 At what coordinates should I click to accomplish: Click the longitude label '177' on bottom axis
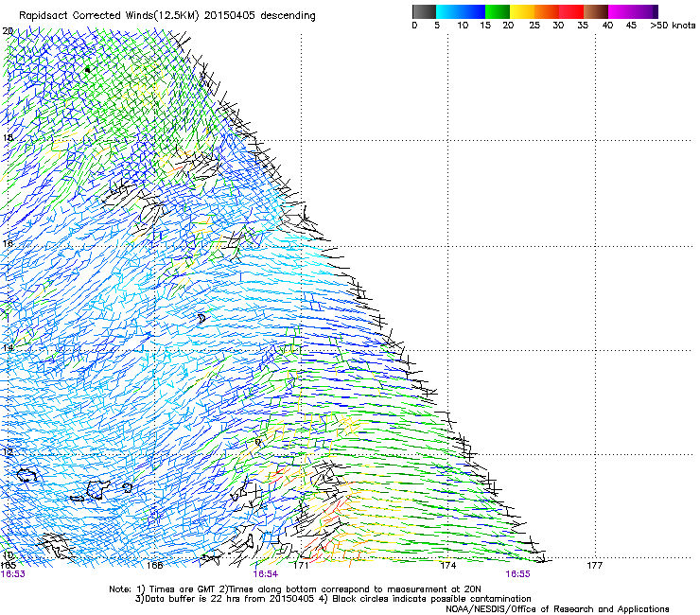pos(594,566)
